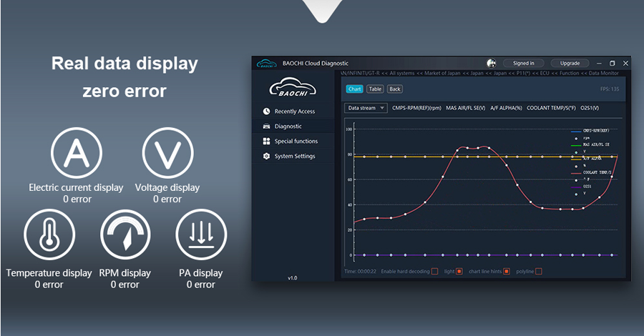Click COOLANT TEMP/S red legend line
Screen dimensions: 644x336
coord(576,173)
